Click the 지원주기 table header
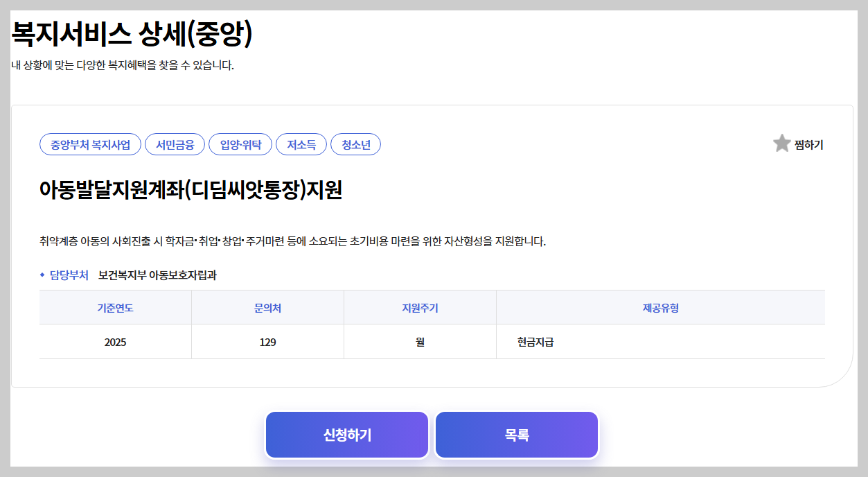 coord(419,307)
